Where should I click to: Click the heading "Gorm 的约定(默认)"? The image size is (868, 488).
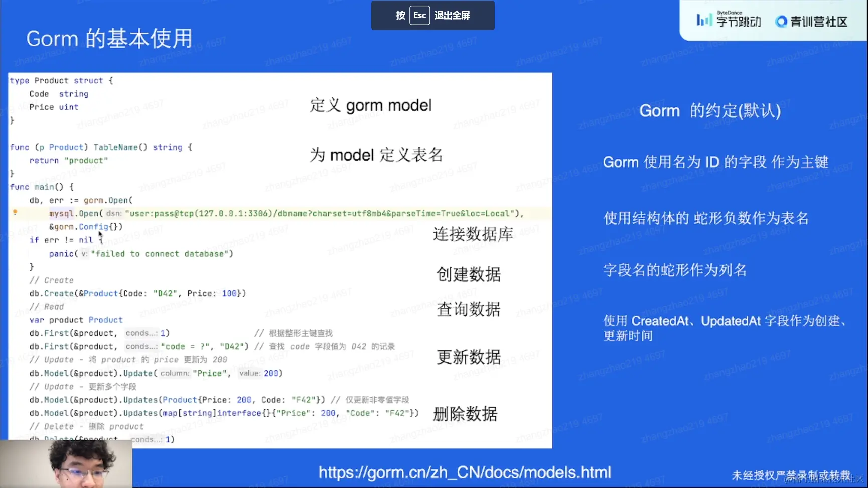click(710, 110)
